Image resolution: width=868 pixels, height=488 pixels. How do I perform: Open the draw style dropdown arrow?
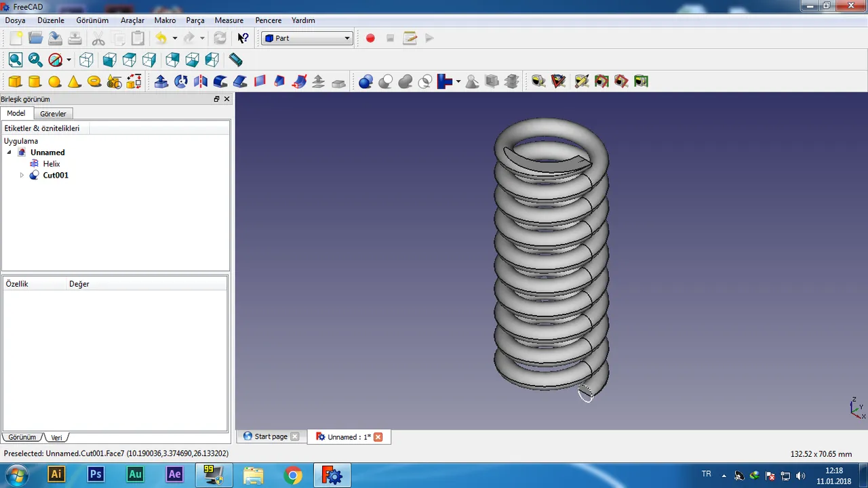click(68, 60)
